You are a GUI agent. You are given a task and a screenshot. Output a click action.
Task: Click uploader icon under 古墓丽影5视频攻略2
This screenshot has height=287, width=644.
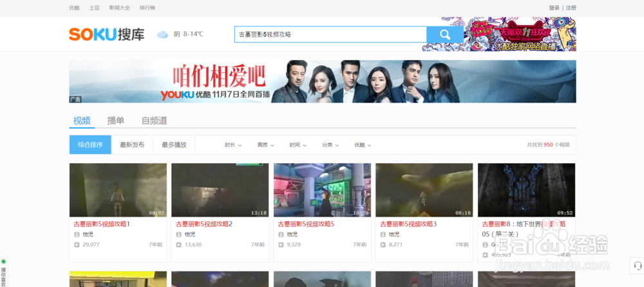[178, 234]
